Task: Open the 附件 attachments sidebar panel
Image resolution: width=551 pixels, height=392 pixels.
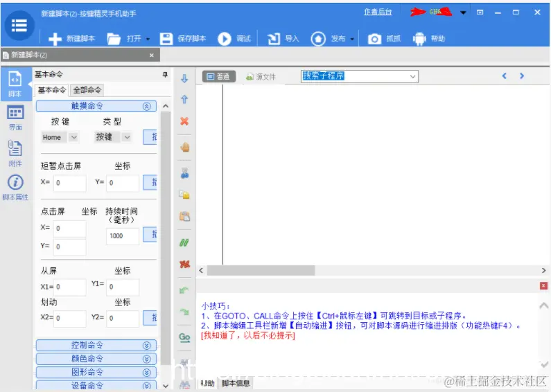Action: point(15,153)
